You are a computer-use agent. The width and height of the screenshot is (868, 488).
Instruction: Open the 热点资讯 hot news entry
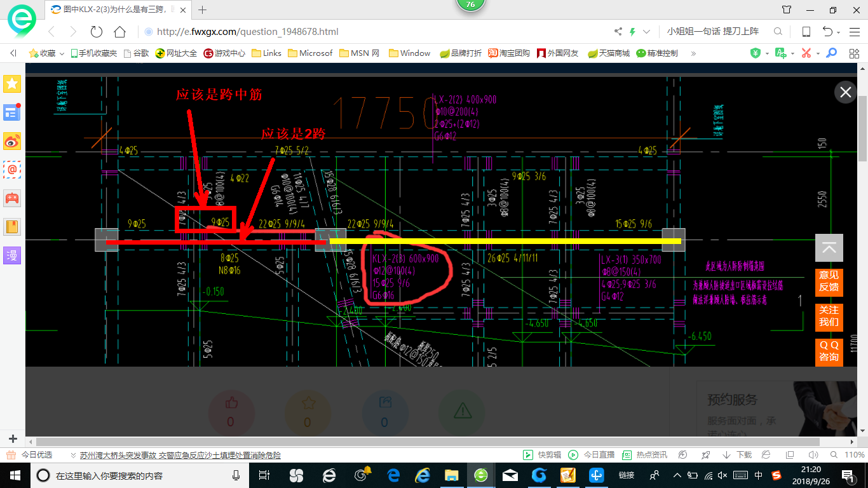click(x=644, y=455)
